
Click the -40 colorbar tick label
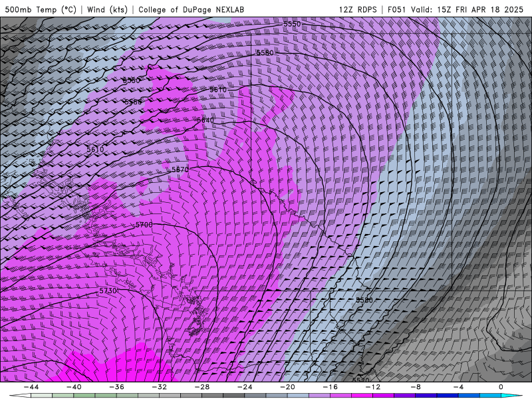[x=74, y=387]
